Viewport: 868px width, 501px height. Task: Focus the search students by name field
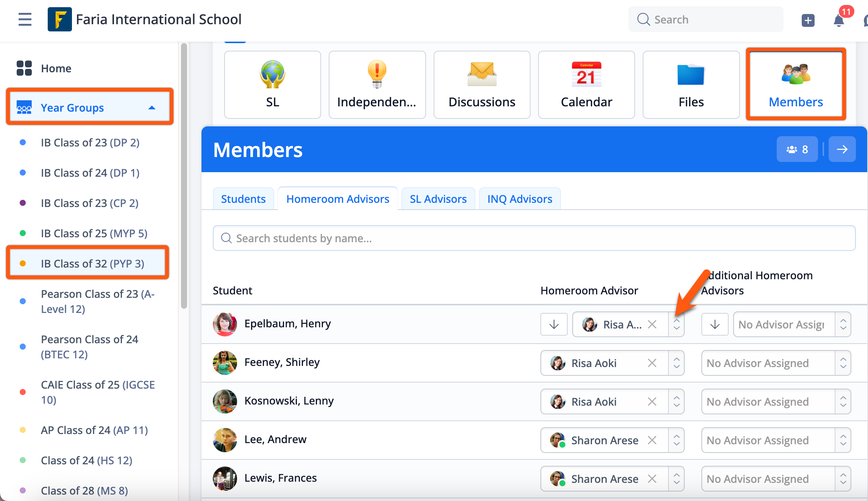pyautogui.click(x=534, y=238)
